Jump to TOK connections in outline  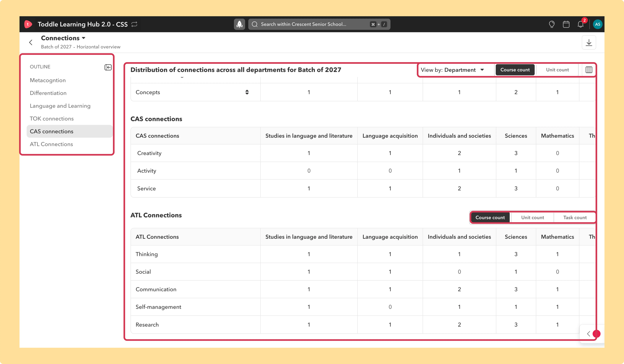tap(52, 119)
